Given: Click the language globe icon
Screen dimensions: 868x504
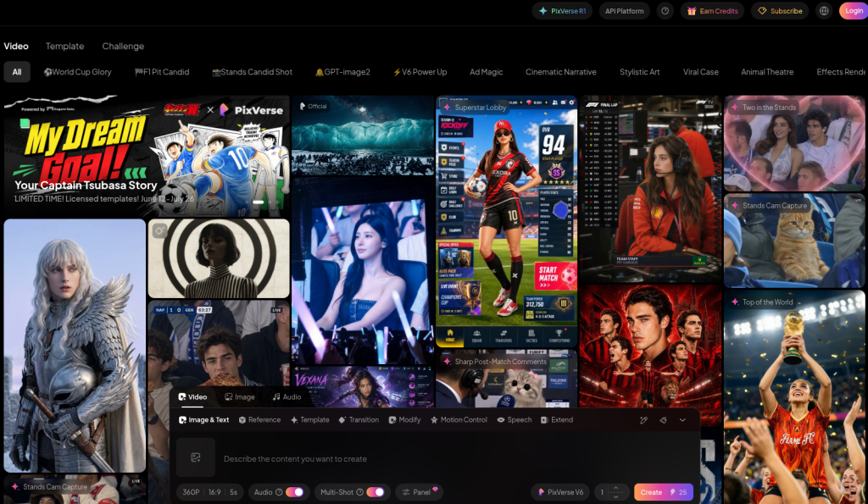Looking at the screenshot, I should click(x=824, y=11).
